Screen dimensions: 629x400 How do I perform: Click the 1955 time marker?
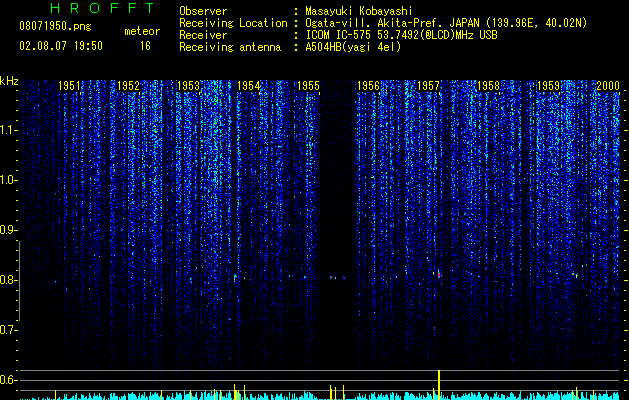click(x=308, y=86)
